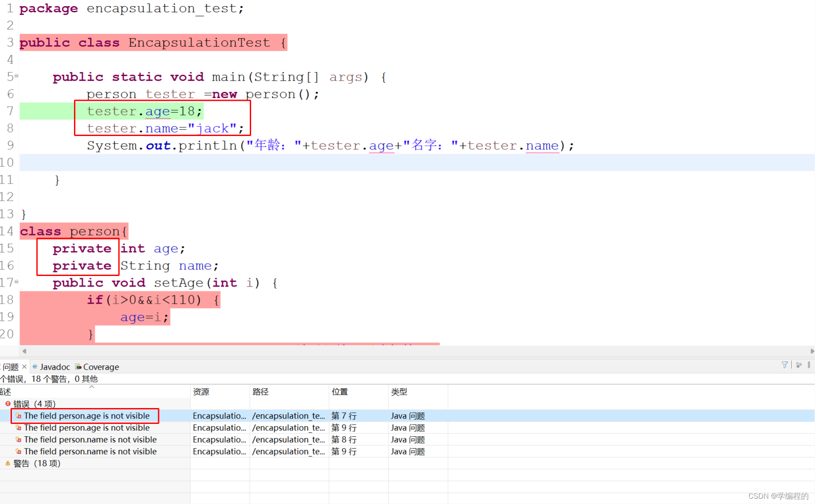Click quick-fix icon of person.name error at line 8
The width and height of the screenshot is (815, 504).
(x=19, y=439)
